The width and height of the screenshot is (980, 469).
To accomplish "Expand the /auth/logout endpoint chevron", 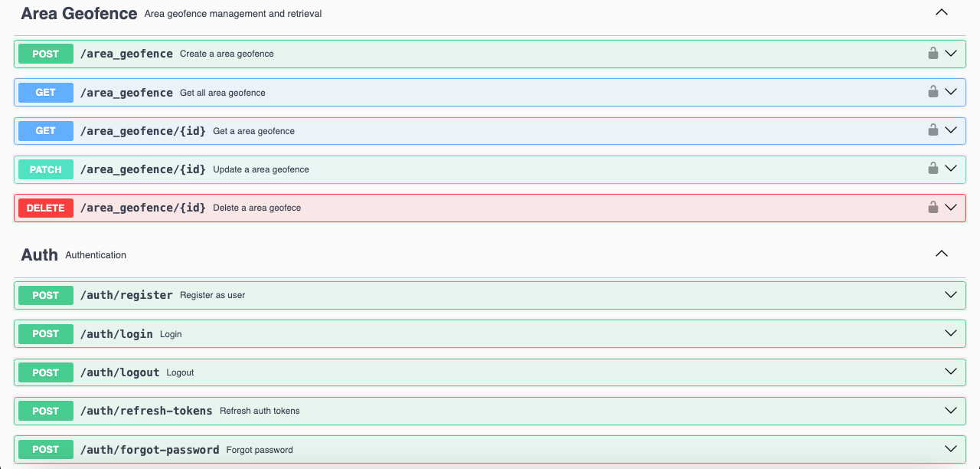I will coord(951,372).
